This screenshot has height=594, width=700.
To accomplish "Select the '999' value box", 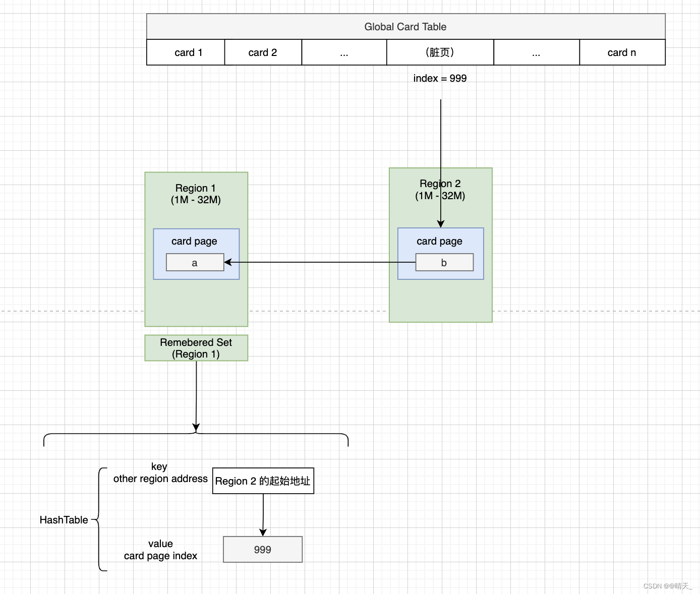I will coord(263,549).
